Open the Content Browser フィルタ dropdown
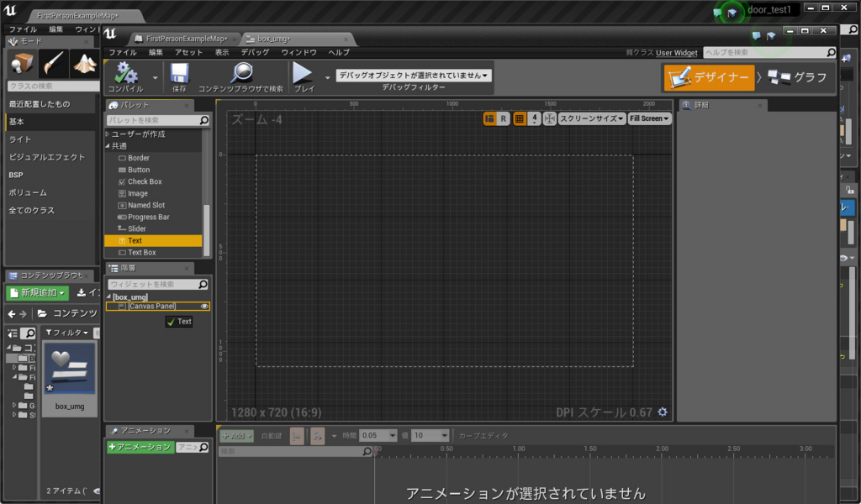Viewport: 861px width, 504px height. click(x=66, y=333)
